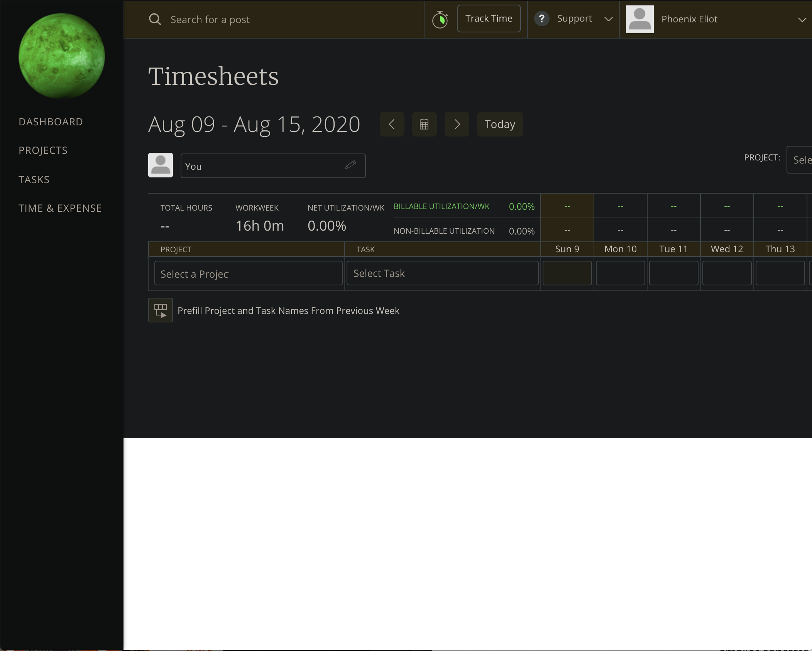Click the pencil edit icon beside You
This screenshot has height=651, width=812.
pyautogui.click(x=350, y=165)
